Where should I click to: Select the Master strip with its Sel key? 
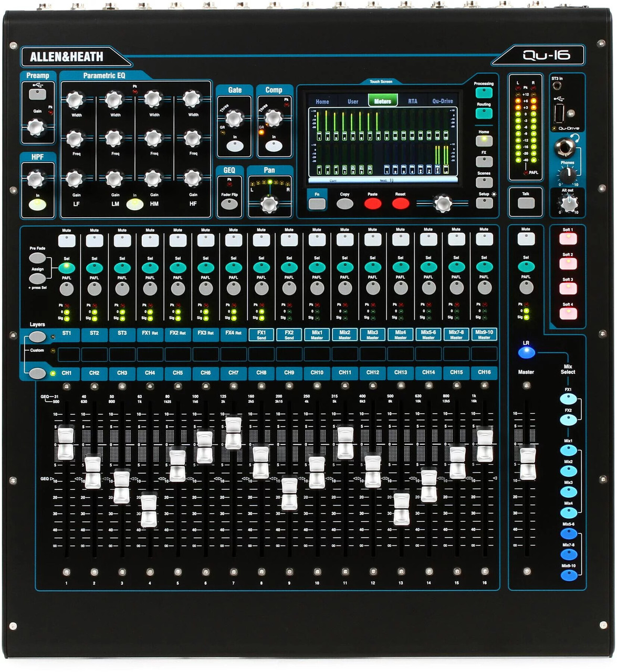click(526, 267)
